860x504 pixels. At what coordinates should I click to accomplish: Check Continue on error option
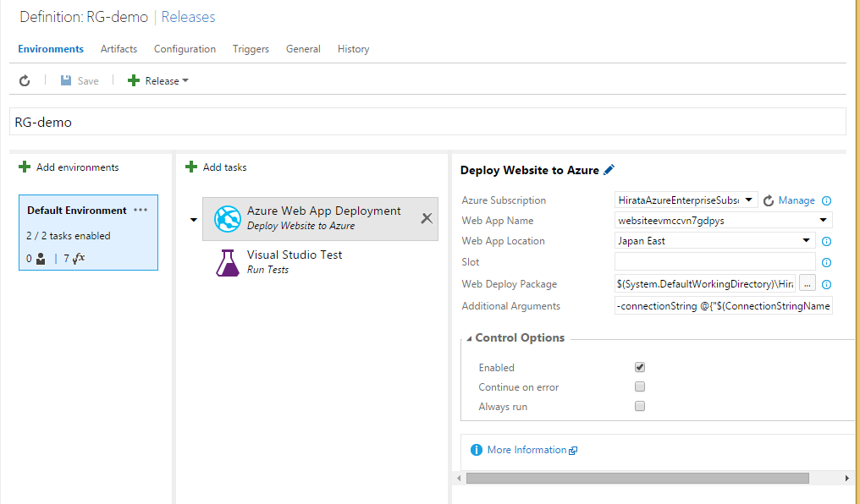pyautogui.click(x=640, y=386)
